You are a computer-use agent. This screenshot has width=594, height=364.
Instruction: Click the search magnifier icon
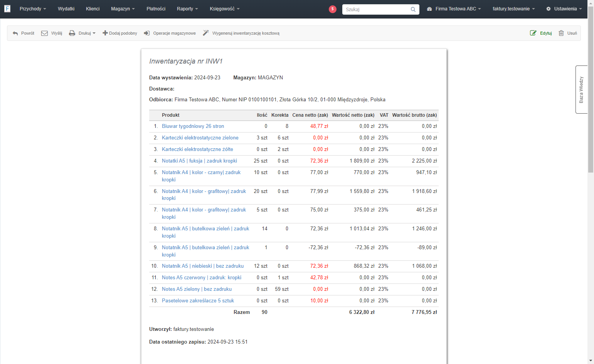coord(413,9)
